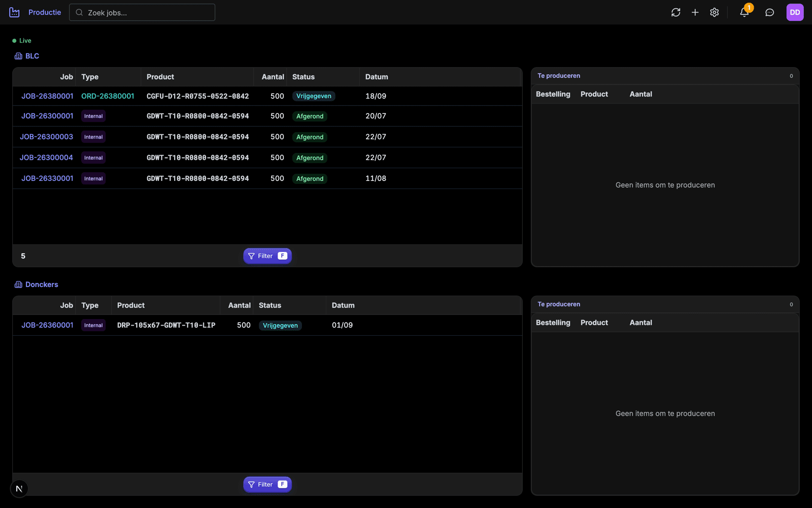
Task: Open the chat bubble icon
Action: click(770, 12)
